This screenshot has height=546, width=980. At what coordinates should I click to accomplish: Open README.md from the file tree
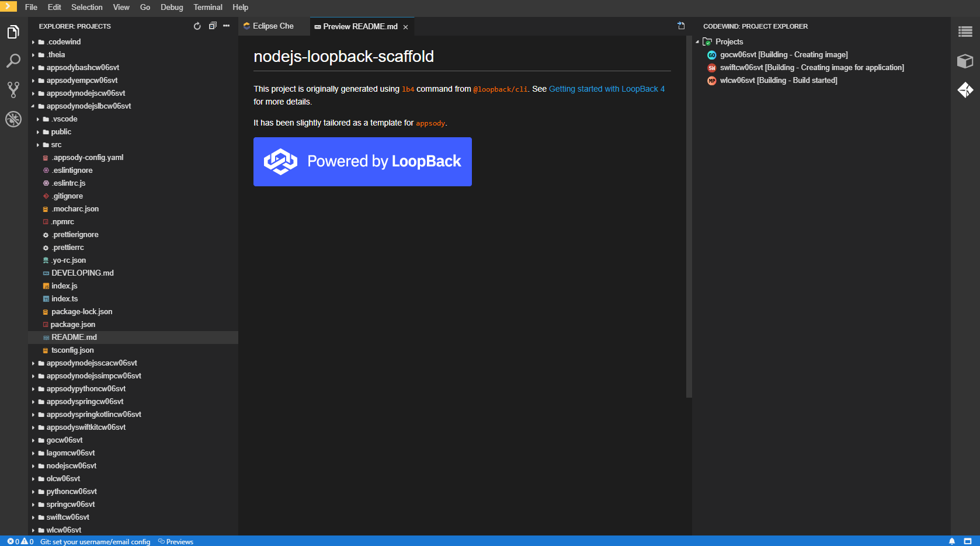[x=74, y=337]
